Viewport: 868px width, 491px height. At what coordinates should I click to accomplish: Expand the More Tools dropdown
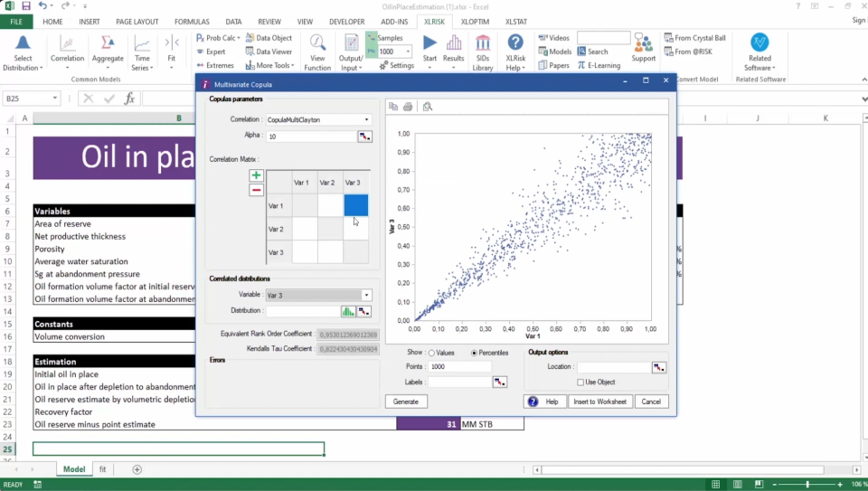292,65
